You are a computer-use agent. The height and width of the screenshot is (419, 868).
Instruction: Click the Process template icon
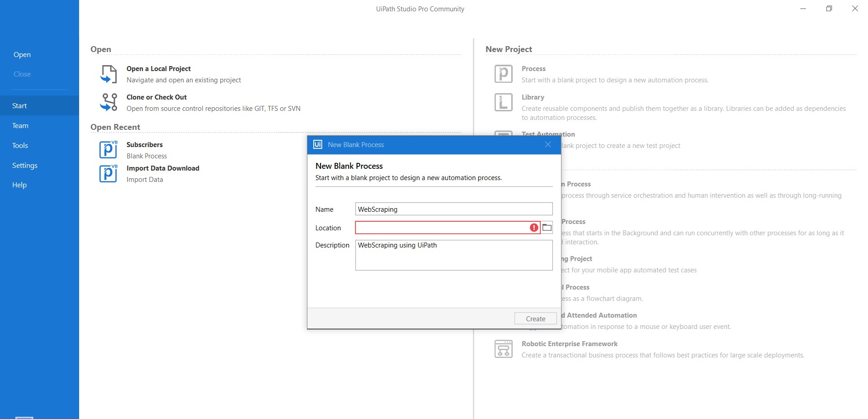pyautogui.click(x=503, y=74)
